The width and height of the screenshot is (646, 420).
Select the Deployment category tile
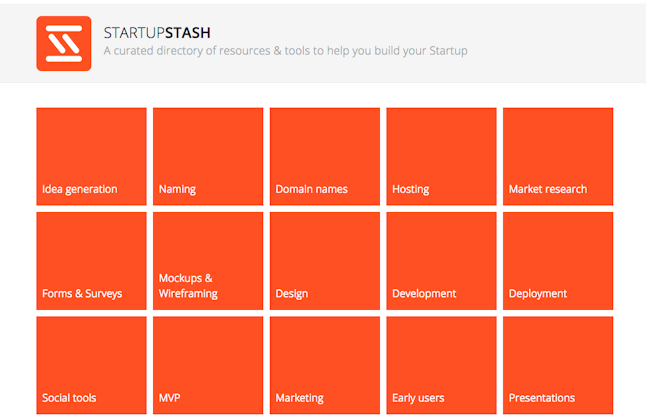pyautogui.click(x=558, y=261)
